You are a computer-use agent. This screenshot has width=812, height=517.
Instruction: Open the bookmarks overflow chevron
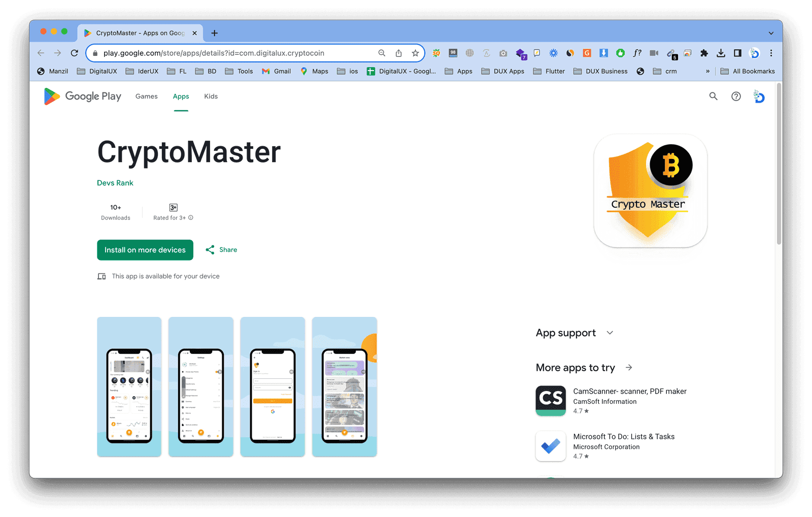[707, 71]
